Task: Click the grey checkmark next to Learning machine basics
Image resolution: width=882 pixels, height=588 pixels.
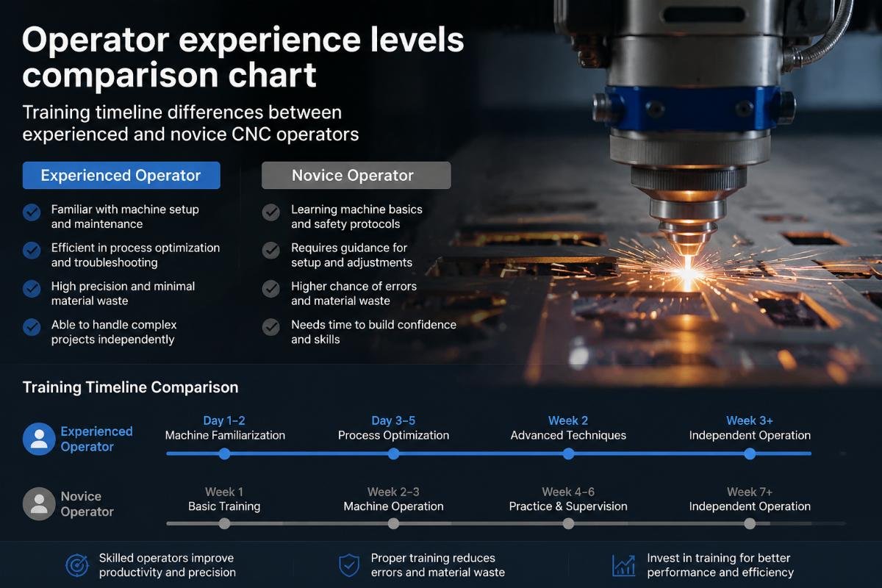Action: point(271,212)
